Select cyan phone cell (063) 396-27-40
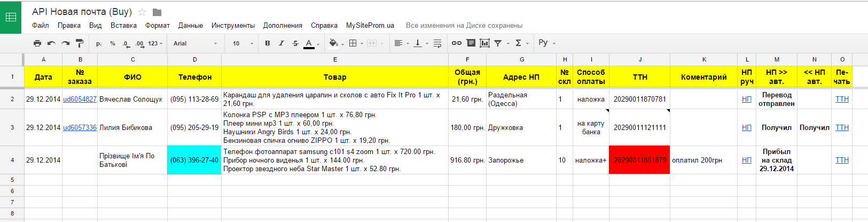868x222 pixels. pyautogui.click(x=194, y=160)
